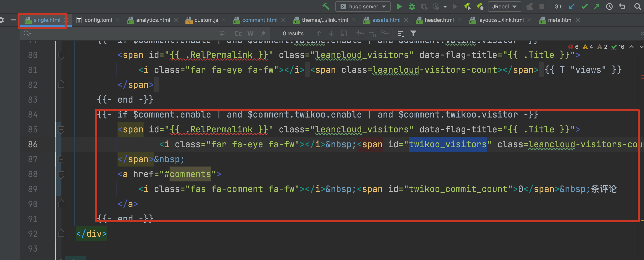Filter search results with the funnel icon
This screenshot has width=644, height=260.
[x=414, y=33]
